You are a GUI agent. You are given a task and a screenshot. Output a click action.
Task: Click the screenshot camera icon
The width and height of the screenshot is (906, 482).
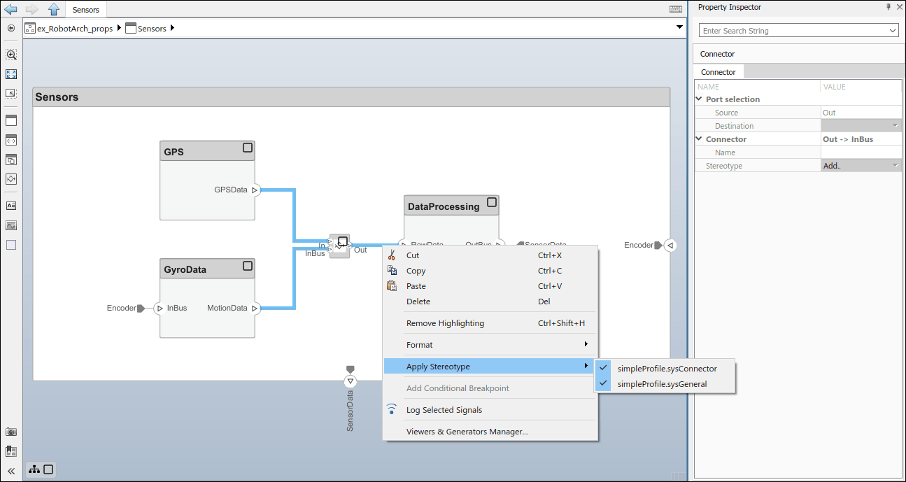11,432
